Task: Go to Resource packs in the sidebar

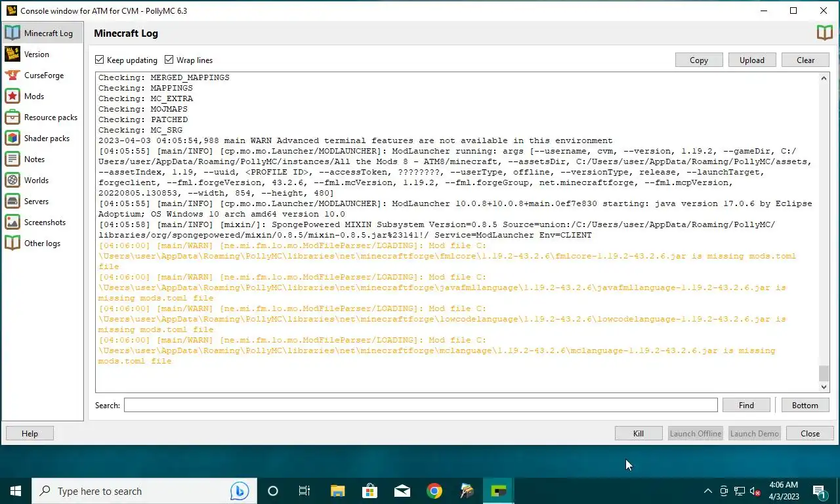Action: pyautogui.click(x=43, y=117)
